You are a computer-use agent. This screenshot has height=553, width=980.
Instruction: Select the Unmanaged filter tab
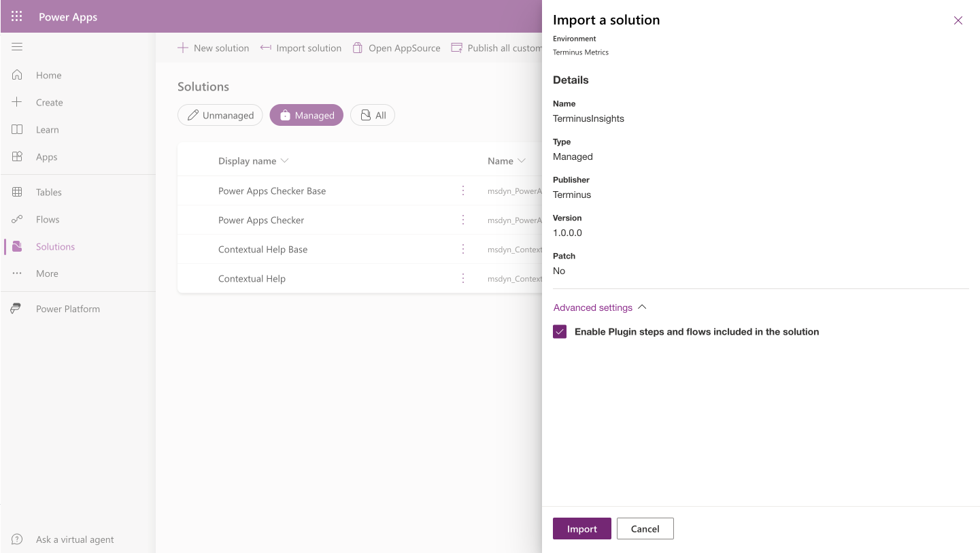(220, 115)
